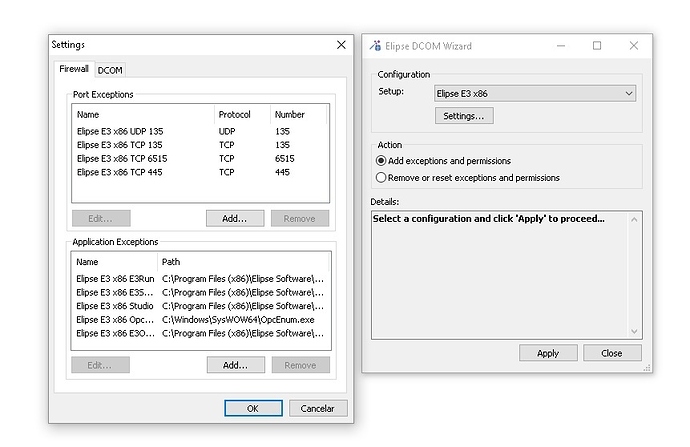Click port number 445 cell
690x447 pixels.
[x=283, y=172]
